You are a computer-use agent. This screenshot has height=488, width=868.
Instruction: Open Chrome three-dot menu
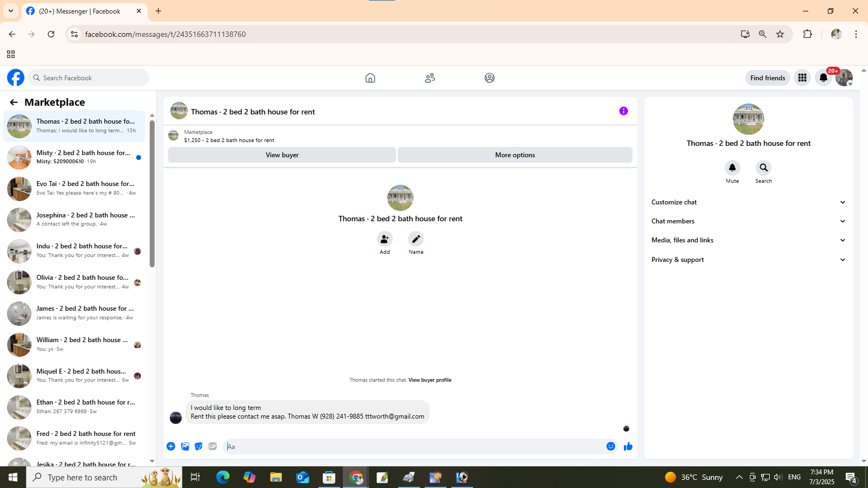tap(856, 34)
